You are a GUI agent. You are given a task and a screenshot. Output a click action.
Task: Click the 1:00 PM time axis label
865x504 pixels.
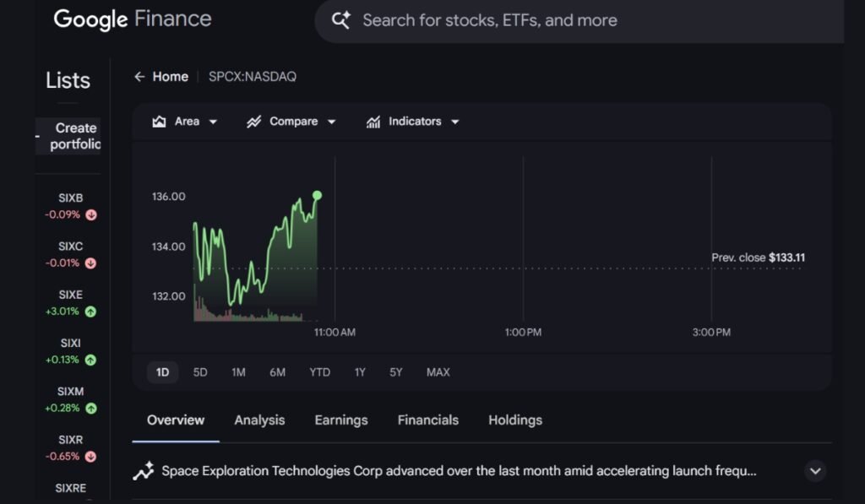click(523, 333)
